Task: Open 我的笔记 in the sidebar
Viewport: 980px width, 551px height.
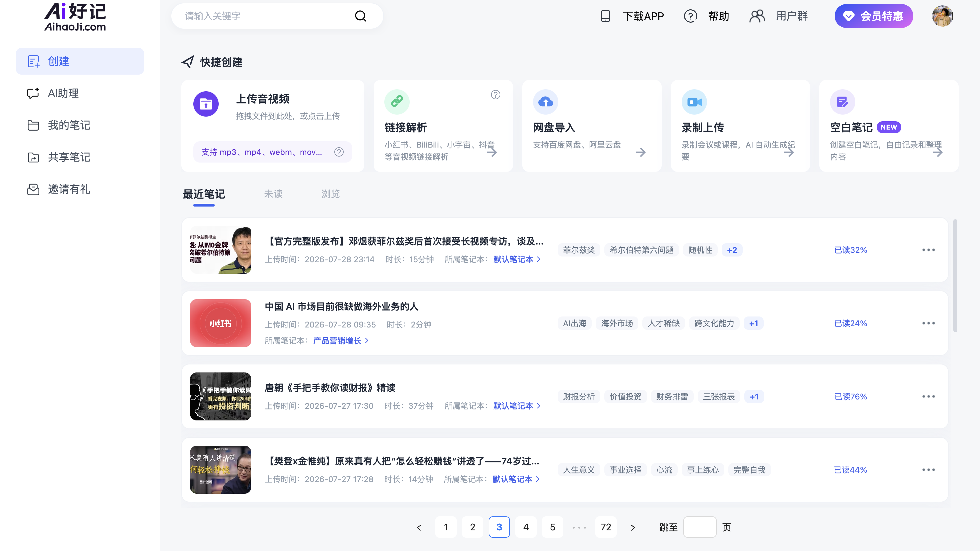Action: click(x=80, y=125)
